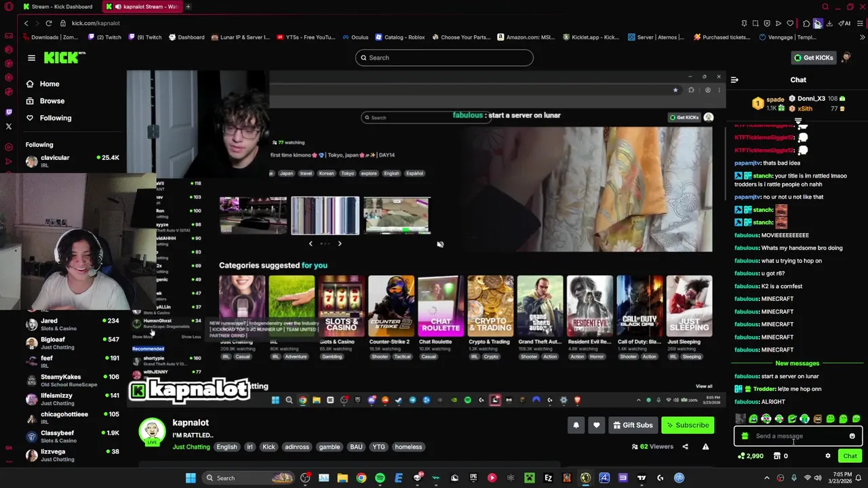
Task: Open X icon in Opera sidebar
Action: [x=8, y=127]
